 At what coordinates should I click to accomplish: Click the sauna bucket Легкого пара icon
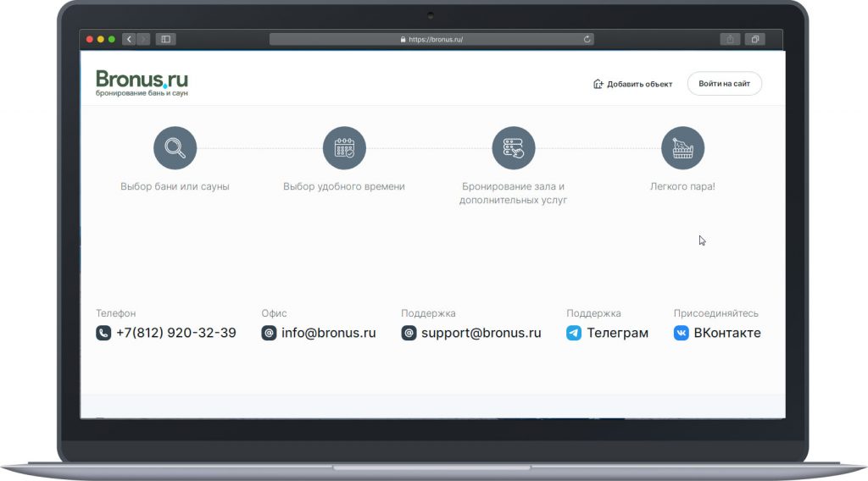[x=682, y=147]
